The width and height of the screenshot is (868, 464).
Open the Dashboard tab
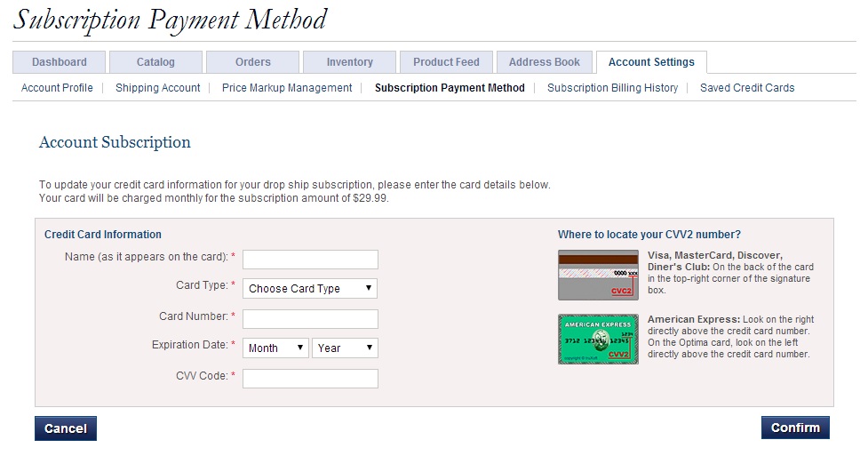pyautogui.click(x=60, y=62)
